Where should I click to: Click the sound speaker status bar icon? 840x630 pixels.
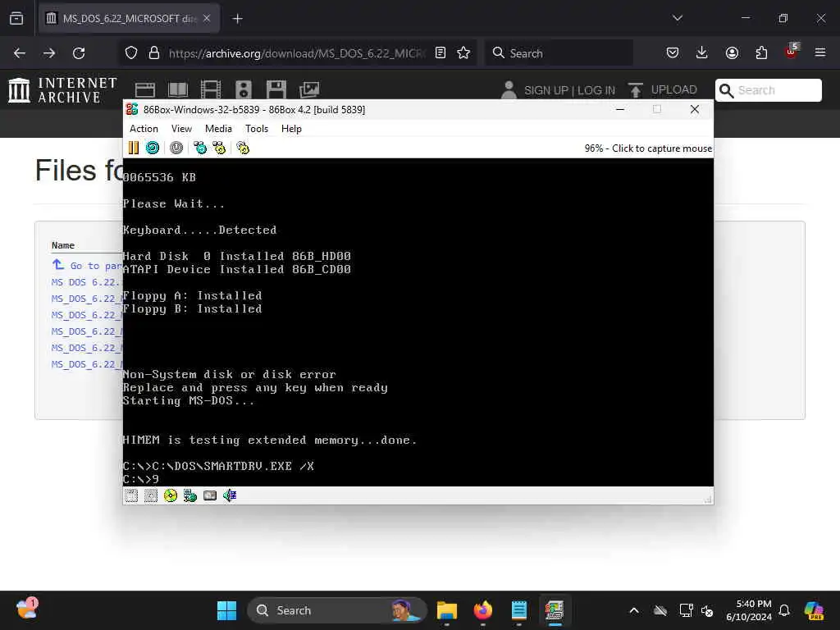click(230, 495)
